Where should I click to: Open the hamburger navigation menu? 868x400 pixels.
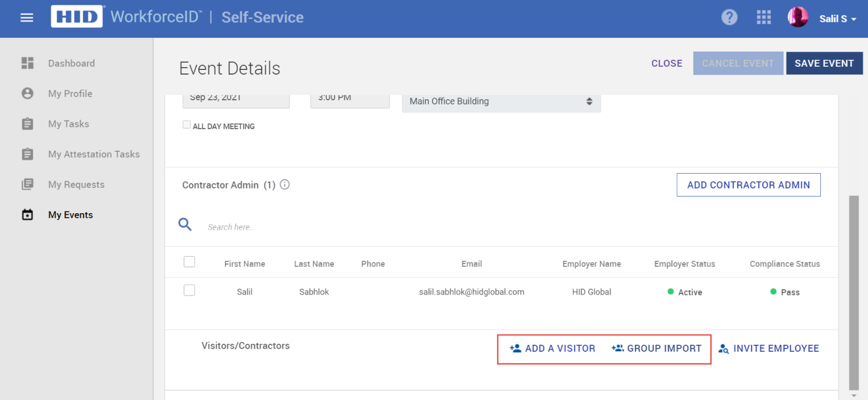tap(27, 18)
